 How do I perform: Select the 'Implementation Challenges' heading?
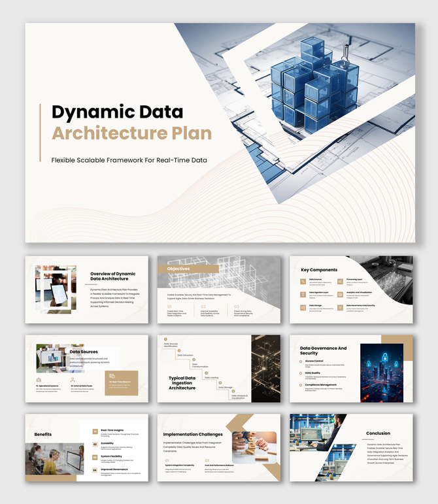(193, 434)
